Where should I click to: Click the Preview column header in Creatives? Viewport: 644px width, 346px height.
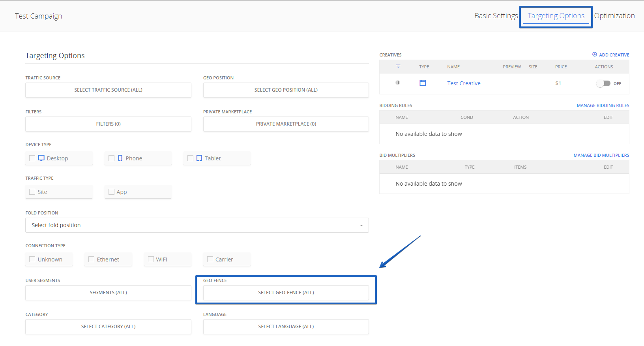pyautogui.click(x=512, y=67)
